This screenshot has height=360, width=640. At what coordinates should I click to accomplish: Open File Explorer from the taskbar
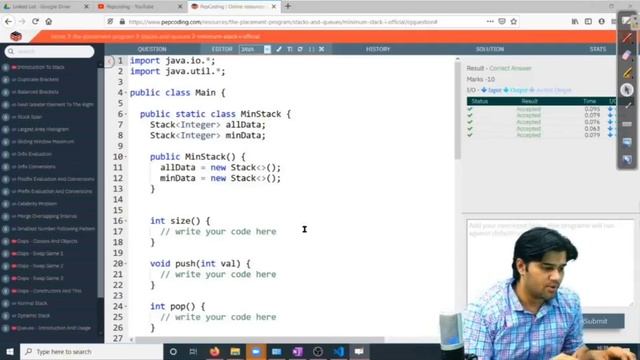click(x=235, y=351)
